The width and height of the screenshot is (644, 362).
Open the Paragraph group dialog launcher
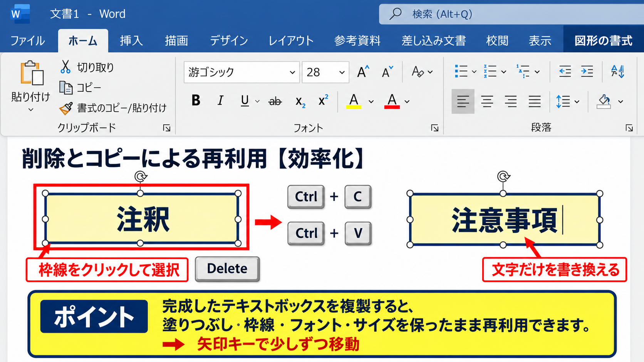629,128
